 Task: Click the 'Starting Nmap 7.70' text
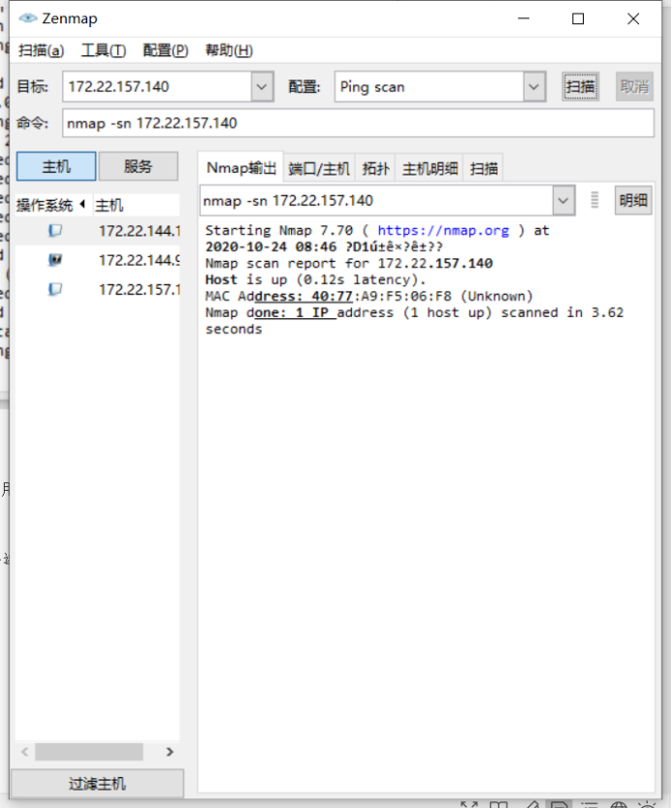pyautogui.click(x=279, y=230)
